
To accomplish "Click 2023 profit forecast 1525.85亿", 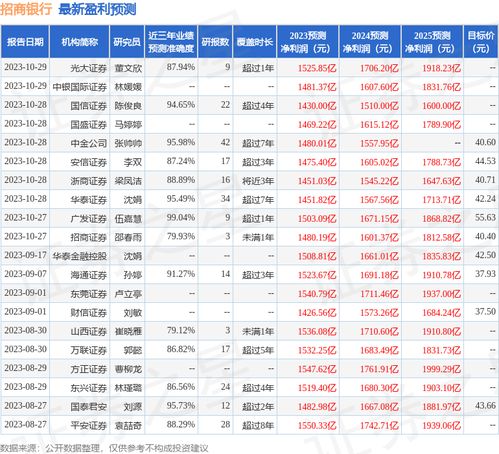I will [x=317, y=68].
